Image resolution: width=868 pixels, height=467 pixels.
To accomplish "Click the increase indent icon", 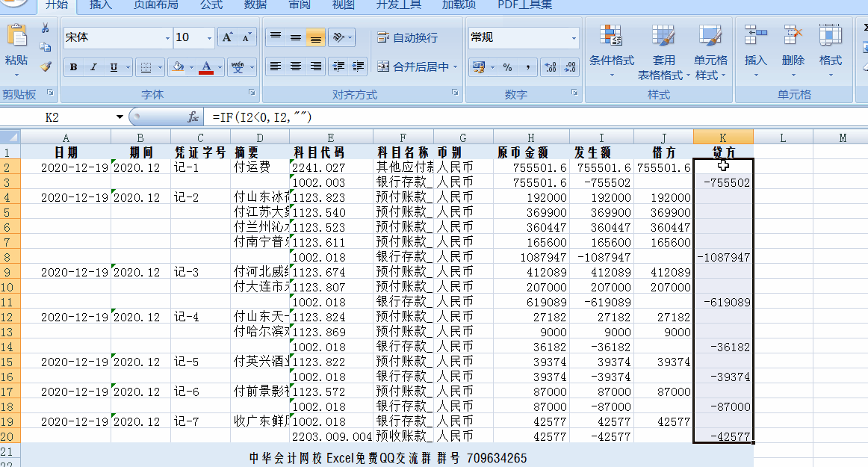I will (358, 67).
